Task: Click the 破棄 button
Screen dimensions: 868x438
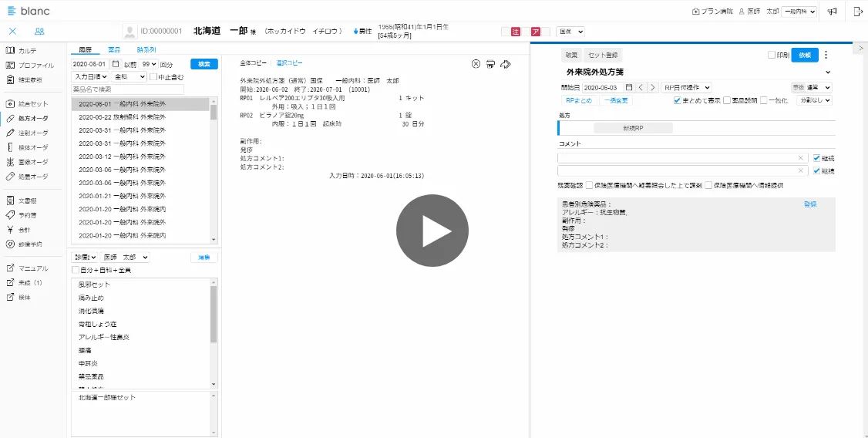Action: [x=571, y=55]
